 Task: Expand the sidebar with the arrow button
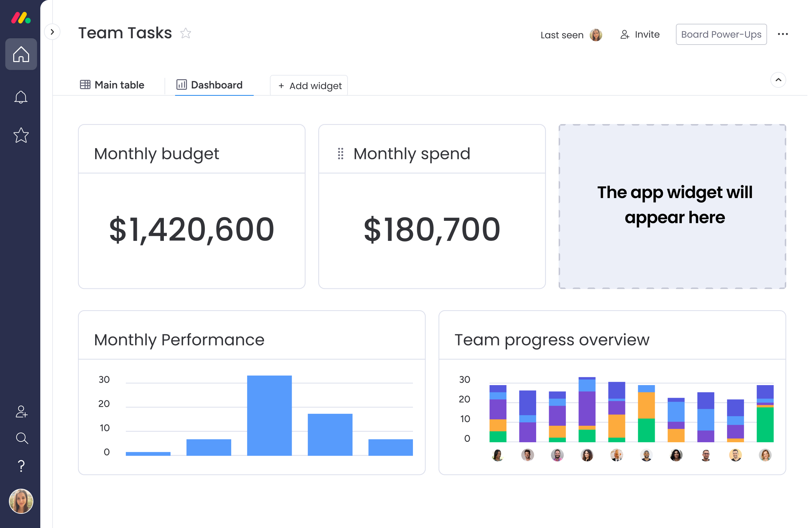coord(52,32)
